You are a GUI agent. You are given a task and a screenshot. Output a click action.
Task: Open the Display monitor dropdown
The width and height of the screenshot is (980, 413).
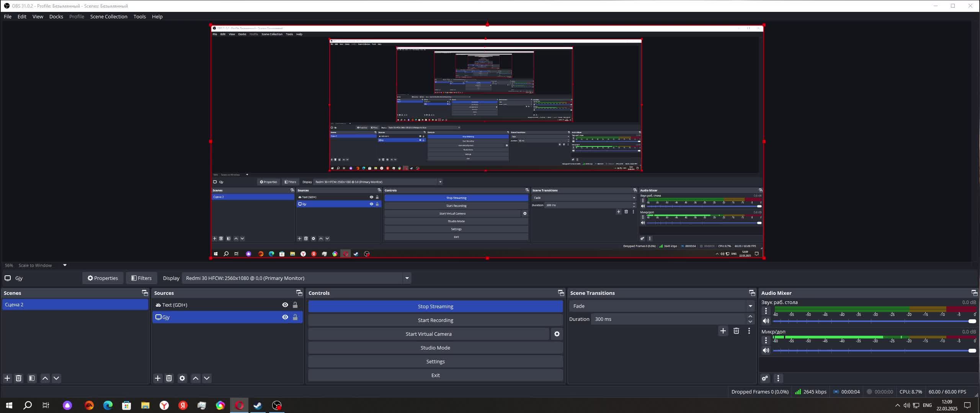point(407,278)
